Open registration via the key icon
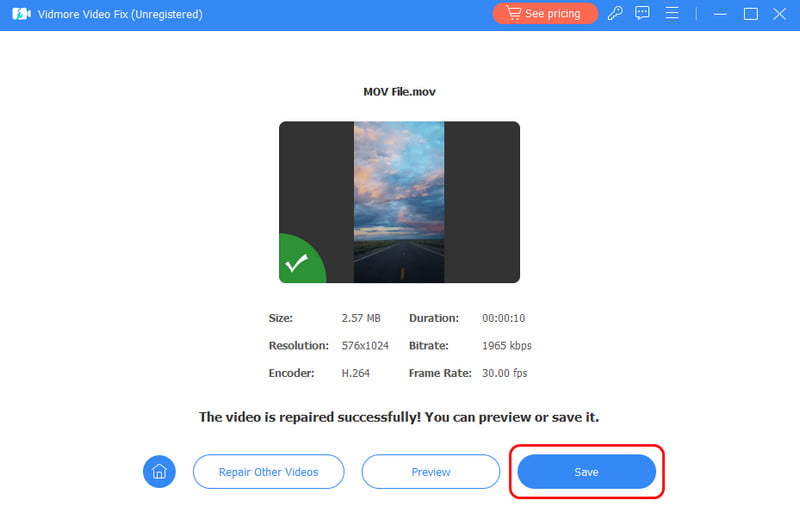The width and height of the screenshot is (800, 519). coord(616,14)
